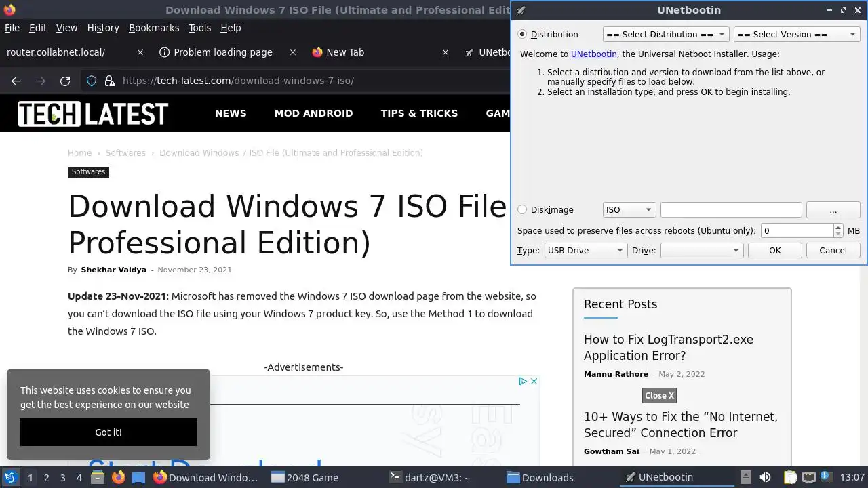The image size is (868, 488).
Task: Select the Diskimage radio option
Action: pos(522,210)
